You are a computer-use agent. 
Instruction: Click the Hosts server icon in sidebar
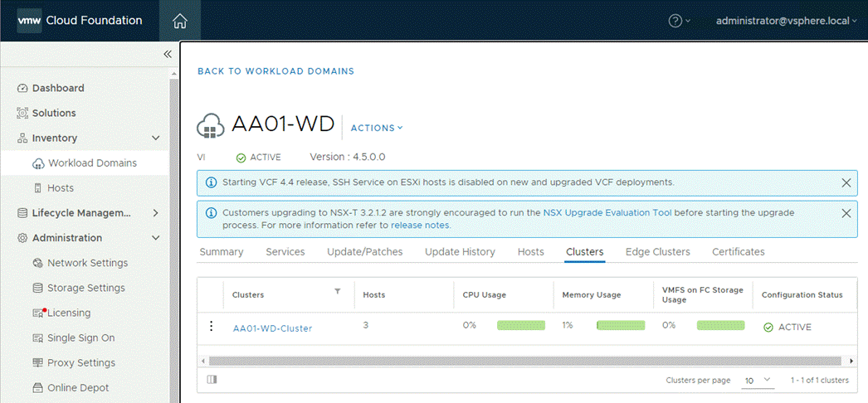pyautogui.click(x=37, y=188)
